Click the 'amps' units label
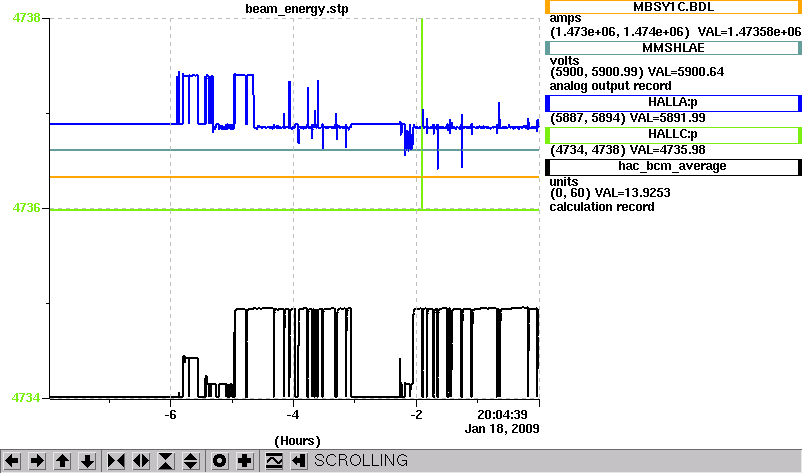This screenshot has width=802, height=473. click(x=565, y=19)
